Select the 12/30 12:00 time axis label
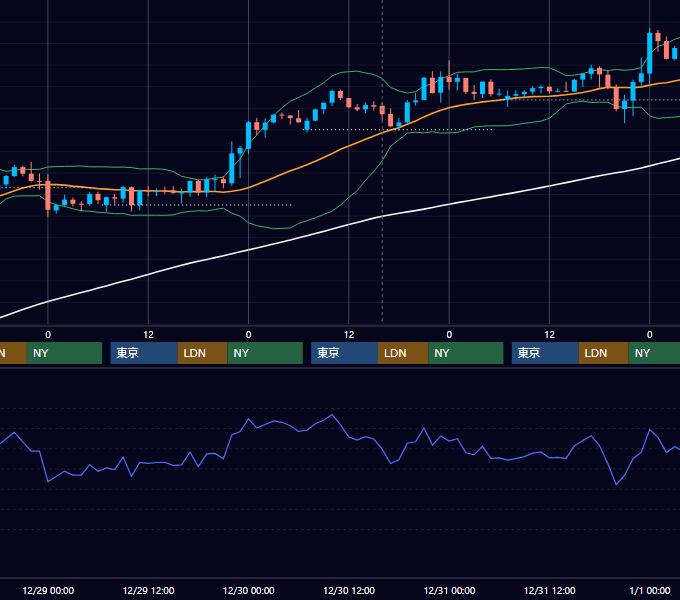Image resolution: width=680 pixels, height=600 pixels. (349, 590)
